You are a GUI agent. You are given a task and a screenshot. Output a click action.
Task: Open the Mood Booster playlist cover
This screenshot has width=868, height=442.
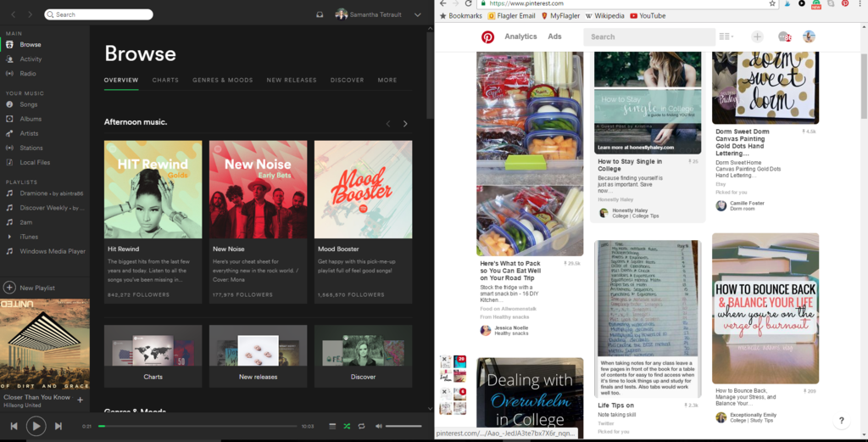click(363, 189)
